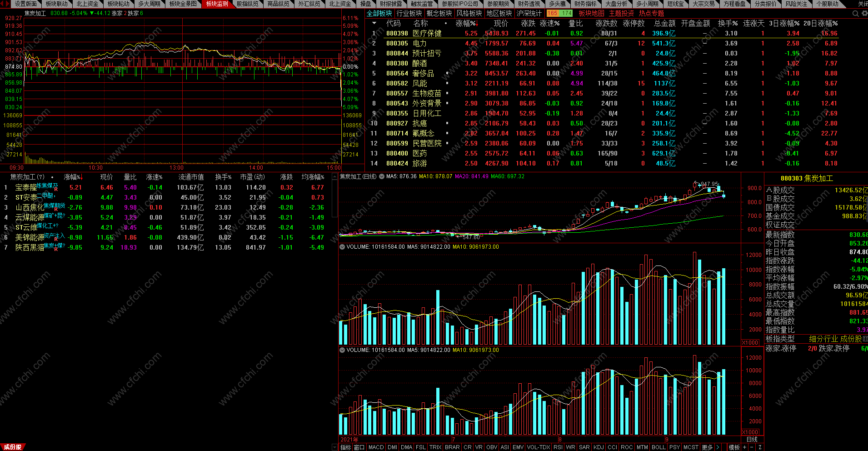Click the 165 174 rise/fall count indicator
This screenshot has width=868, height=451.
coord(559,14)
